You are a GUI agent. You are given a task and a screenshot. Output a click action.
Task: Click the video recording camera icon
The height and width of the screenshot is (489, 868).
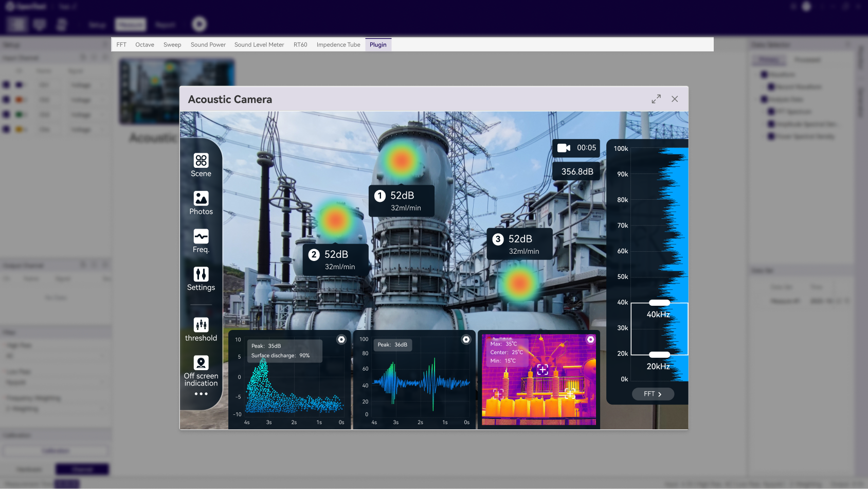(564, 148)
